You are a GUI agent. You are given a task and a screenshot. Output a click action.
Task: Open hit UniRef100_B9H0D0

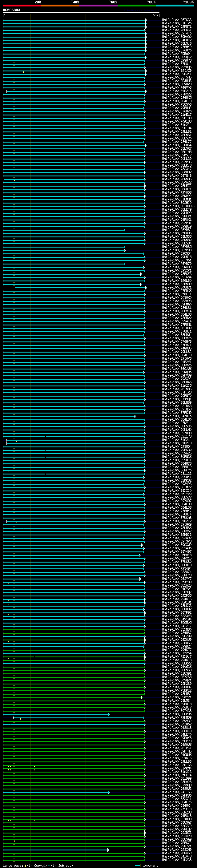tap(177, 37)
